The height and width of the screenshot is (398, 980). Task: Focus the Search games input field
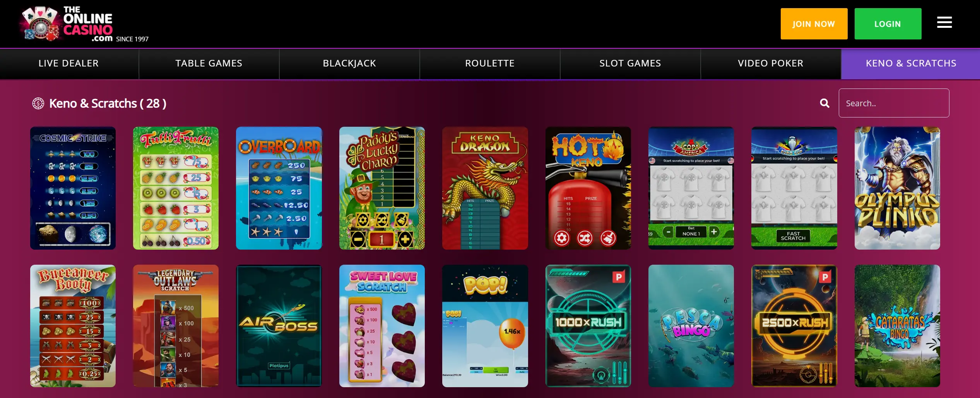(x=894, y=103)
